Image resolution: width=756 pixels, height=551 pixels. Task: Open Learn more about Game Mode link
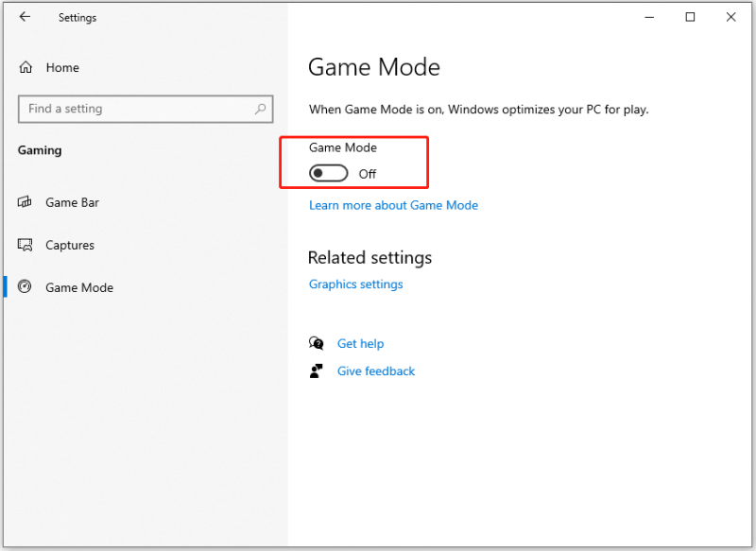[x=393, y=205]
